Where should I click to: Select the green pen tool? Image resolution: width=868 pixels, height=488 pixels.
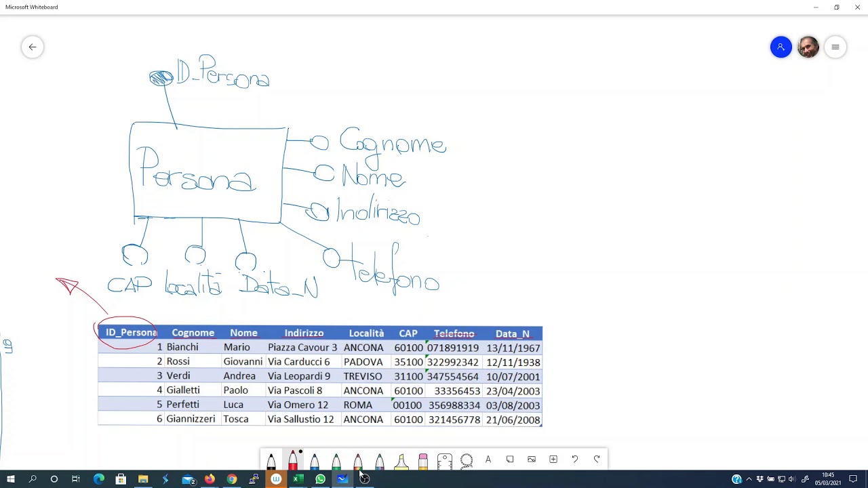336,460
